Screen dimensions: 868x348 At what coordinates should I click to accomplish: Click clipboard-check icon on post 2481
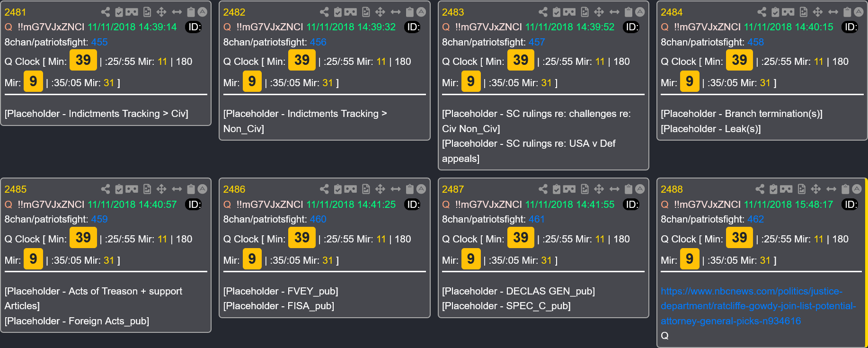coord(119,12)
